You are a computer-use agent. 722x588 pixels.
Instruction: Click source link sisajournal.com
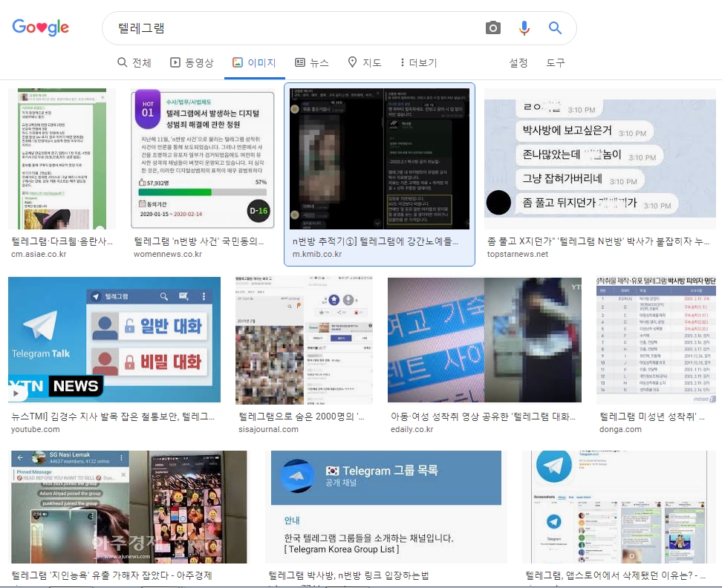(268, 429)
